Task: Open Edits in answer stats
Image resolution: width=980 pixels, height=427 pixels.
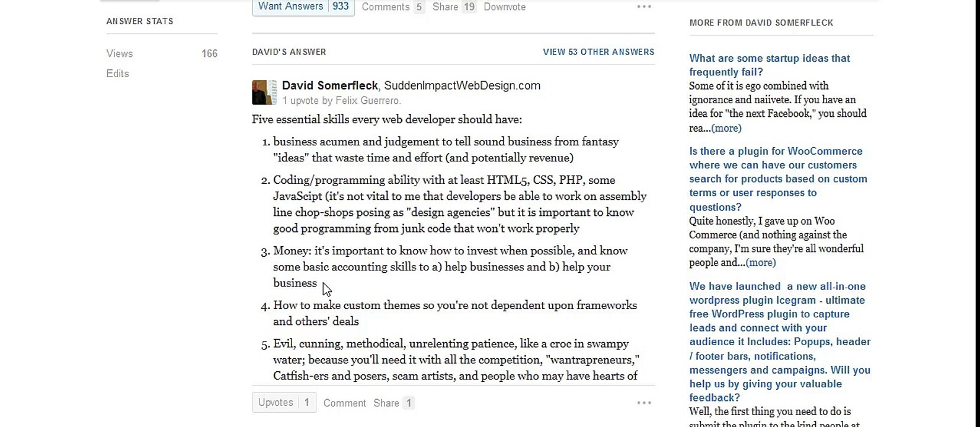Action: pyautogui.click(x=117, y=74)
